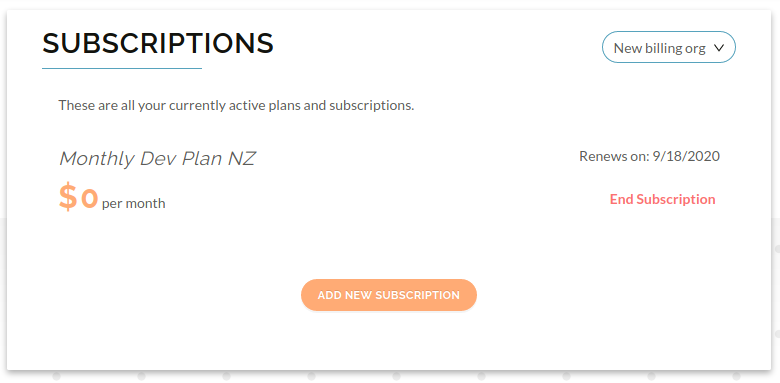The image size is (780, 383).
Task: Click the red End Subscription text
Action: [662, 199]
